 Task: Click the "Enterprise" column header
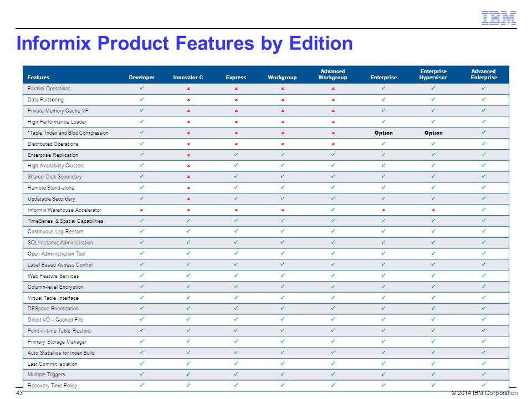pyautogui.click(x=383, y=78)
